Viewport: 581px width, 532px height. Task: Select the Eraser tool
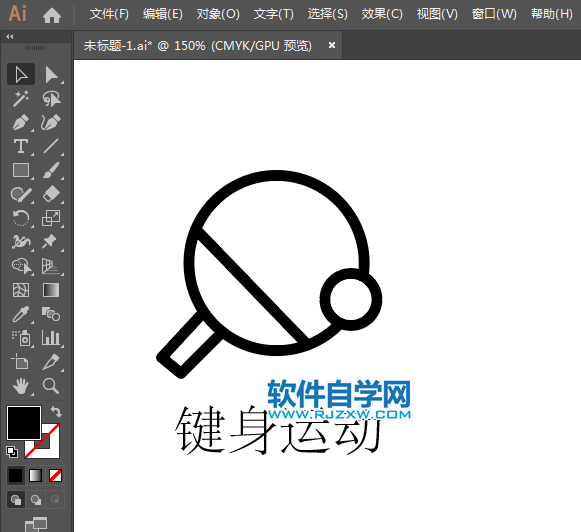point(51,194)
